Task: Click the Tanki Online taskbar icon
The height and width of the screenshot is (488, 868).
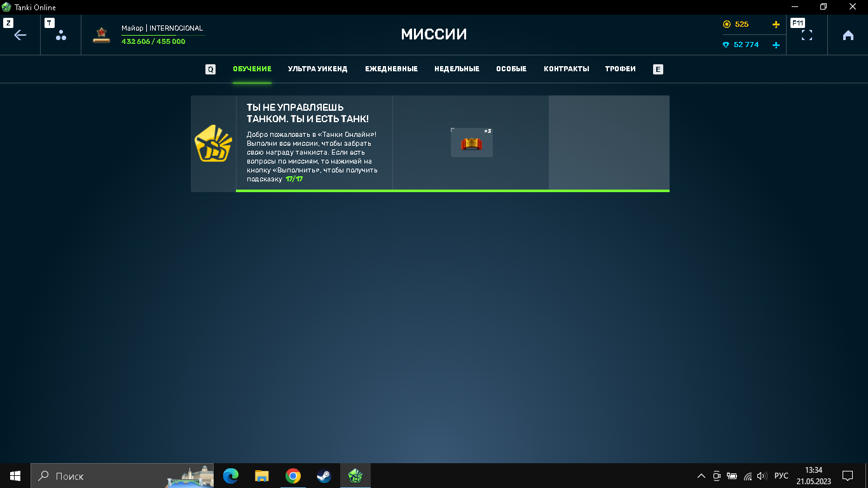Action: tap(355, 476)
